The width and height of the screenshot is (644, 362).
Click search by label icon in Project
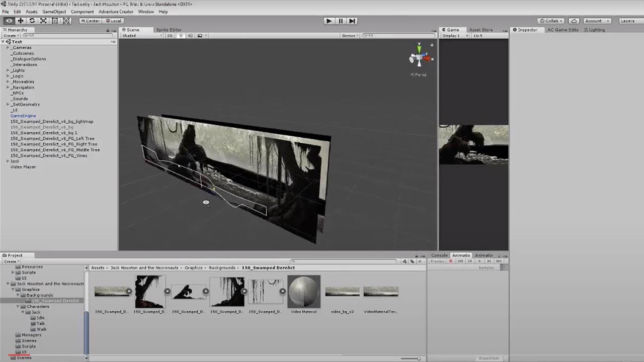[412, 261]
